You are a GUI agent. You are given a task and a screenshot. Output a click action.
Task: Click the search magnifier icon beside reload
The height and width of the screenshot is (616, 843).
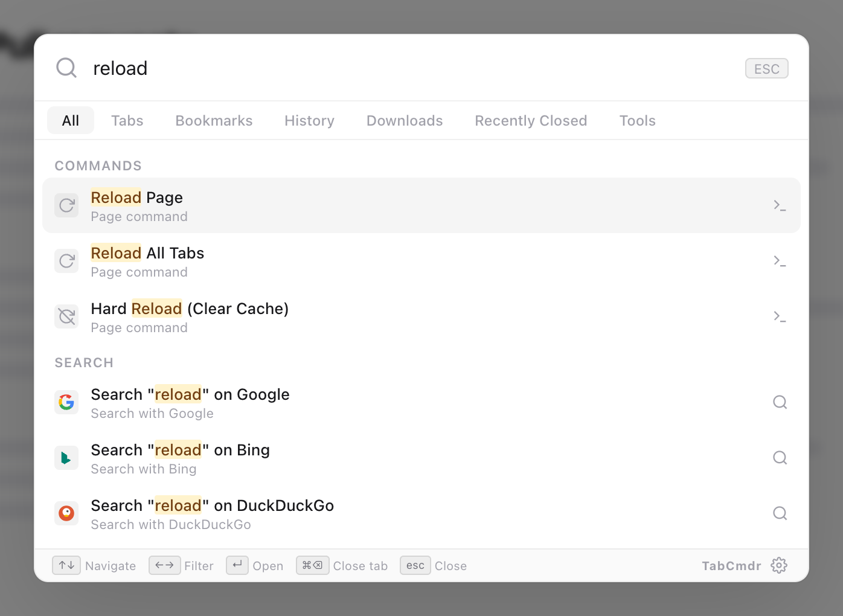click(x=66, y=68)
